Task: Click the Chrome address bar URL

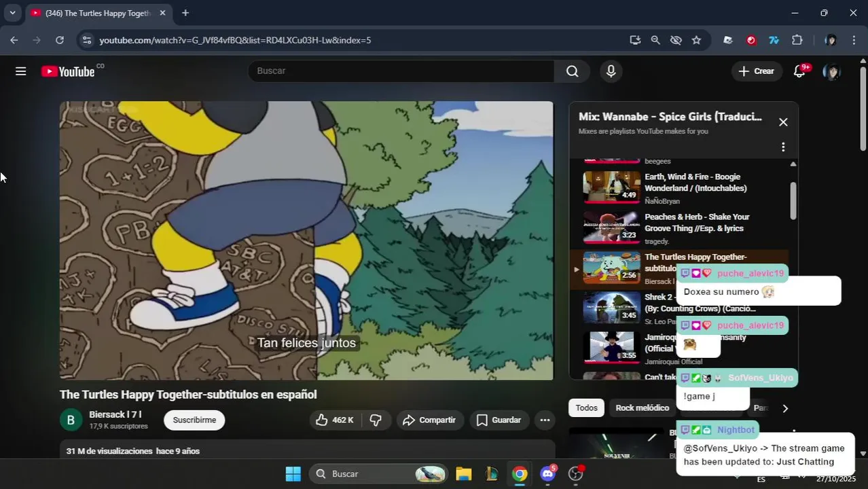Action: 235,40
